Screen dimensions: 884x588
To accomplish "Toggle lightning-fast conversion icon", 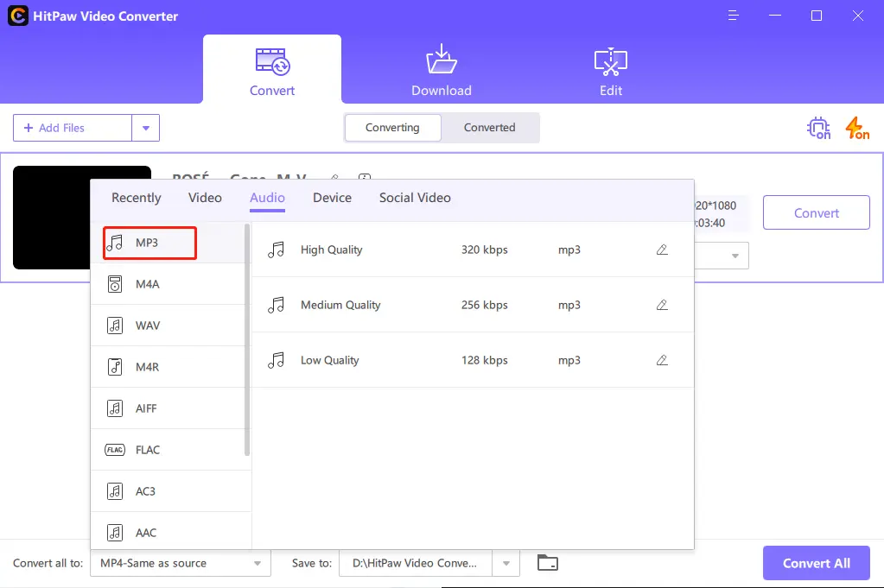I will coord(857,128).
